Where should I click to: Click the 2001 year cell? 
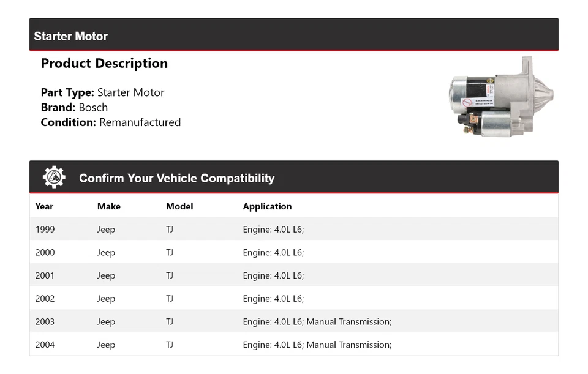click(x=45, y=275)
